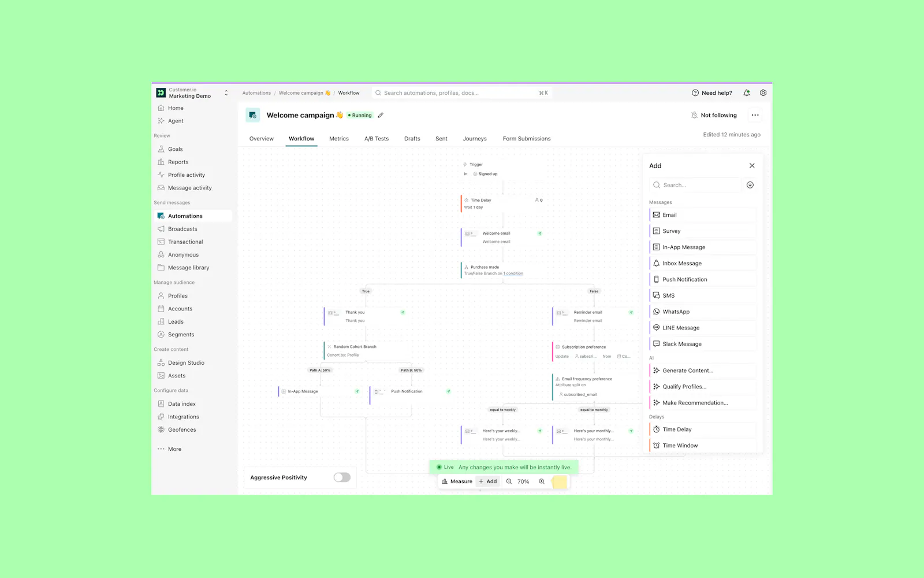Image resolution: width=924 pixels, height=578 pixels.
Task: Open the A/B Tests tab
Action: 377,139
